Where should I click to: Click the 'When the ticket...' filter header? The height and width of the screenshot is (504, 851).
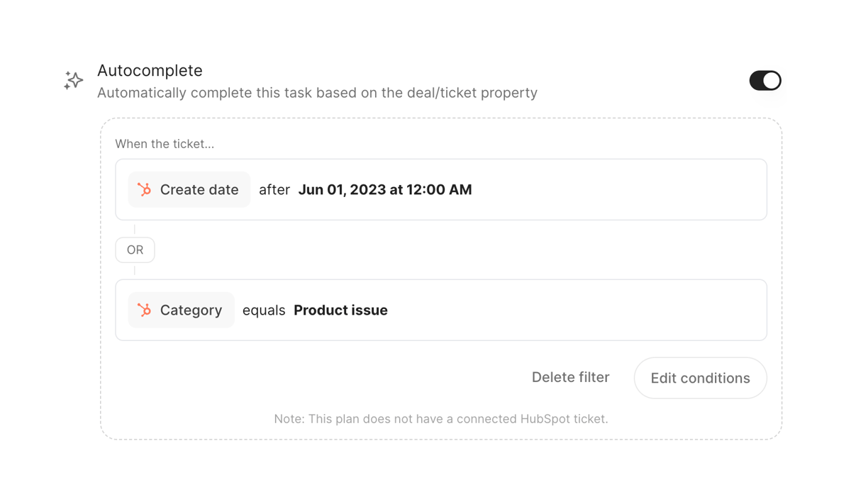165,143
